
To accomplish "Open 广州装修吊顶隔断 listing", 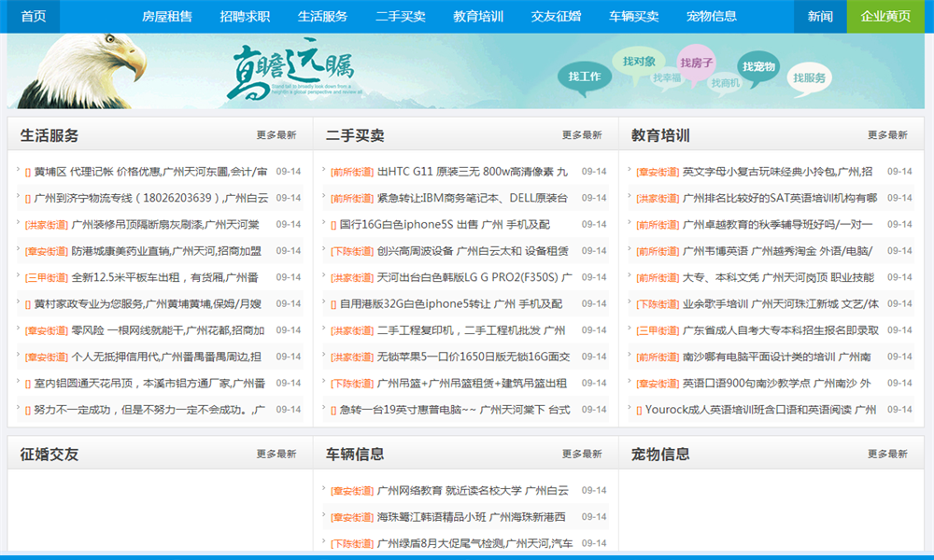I will coord(165,224).
